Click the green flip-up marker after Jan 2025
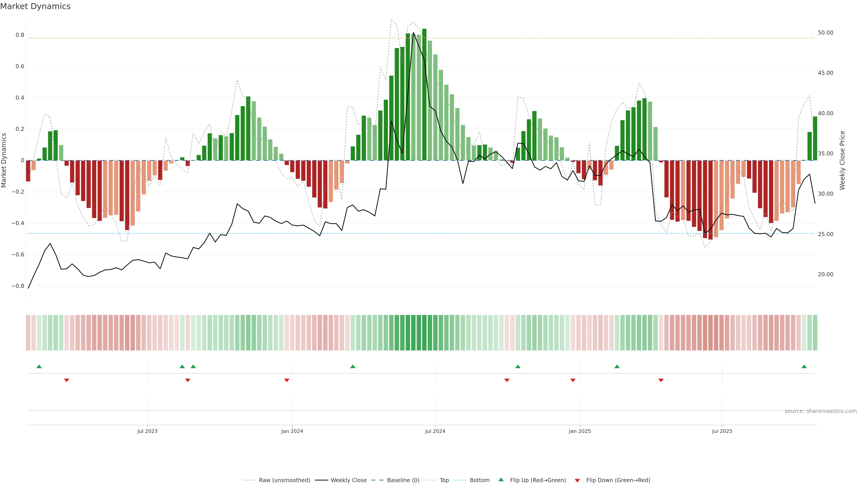Viewport: 868px width, 488px height. (617, 366)
